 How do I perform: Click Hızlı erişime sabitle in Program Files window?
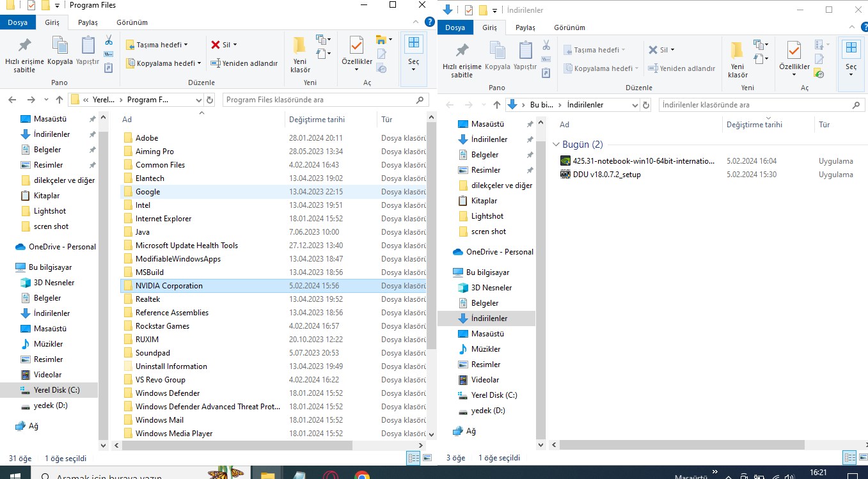[24, 54]
